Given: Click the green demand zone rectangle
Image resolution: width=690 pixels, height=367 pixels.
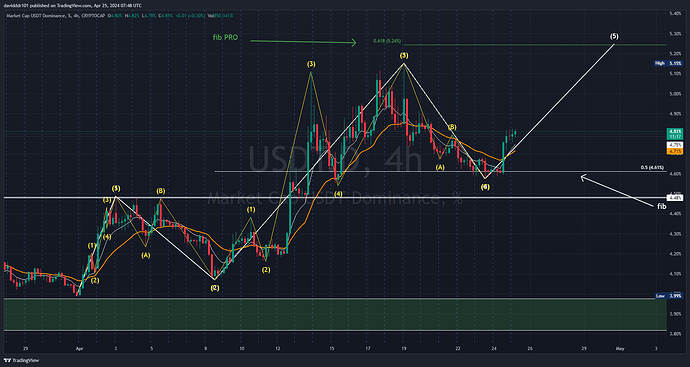Looking at the screenshot, I should pos(335,314).
